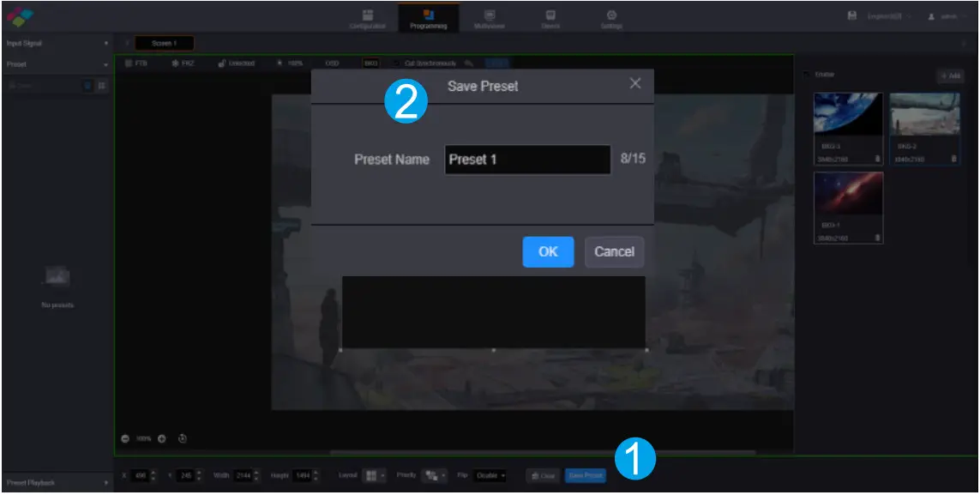980x495 pixels.
Task: Click the save disk icon in header
Action: [x=852, y=15]
